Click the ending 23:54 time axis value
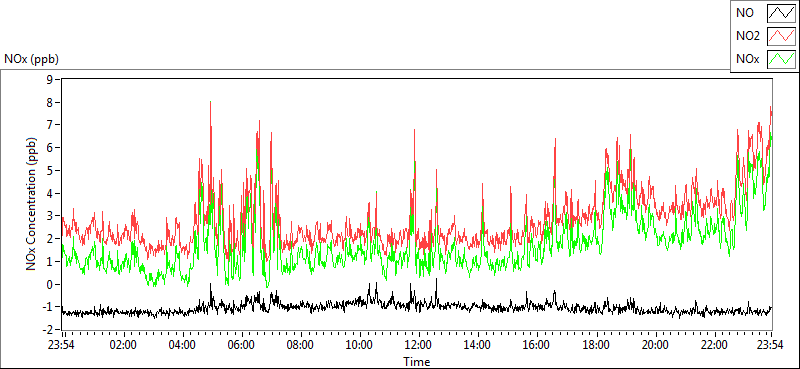The image size is (800, 369). click(771, 345)
